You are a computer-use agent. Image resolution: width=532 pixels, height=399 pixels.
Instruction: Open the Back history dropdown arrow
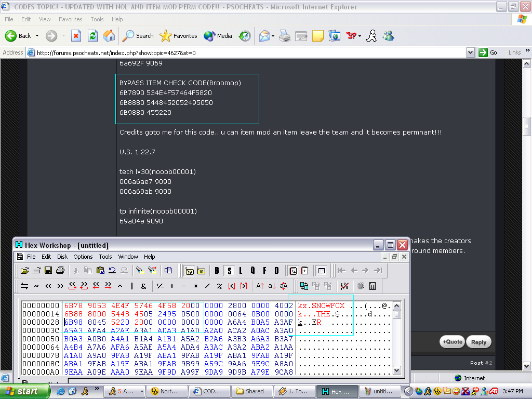coord(37,36)
